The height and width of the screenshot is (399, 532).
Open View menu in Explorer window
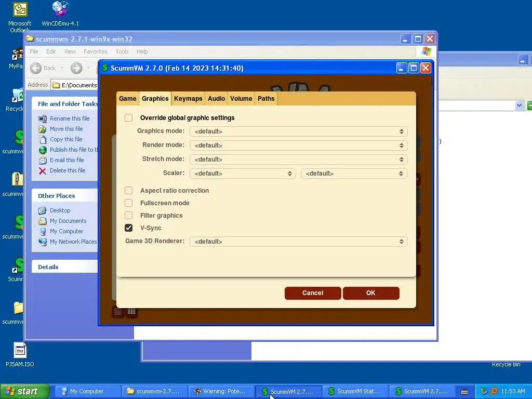click(x=70, y=51)
